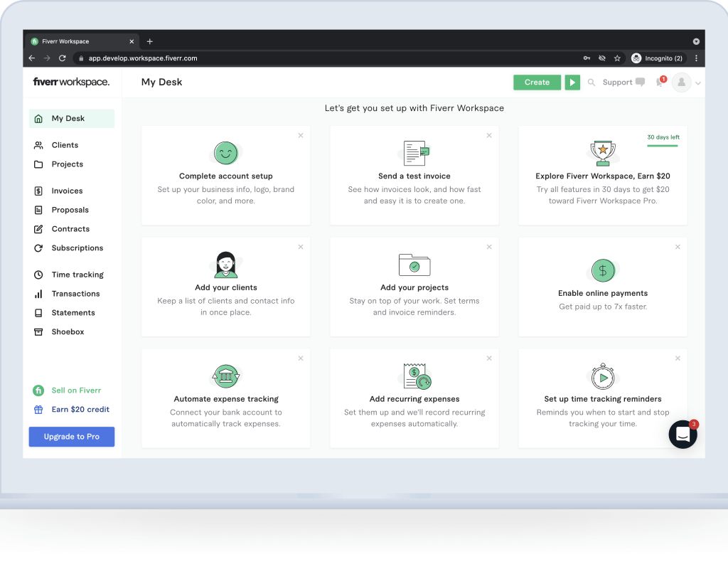The image size is (728, 569).
Task: Click the fiverr workspace logo
Action: [72, 82]
